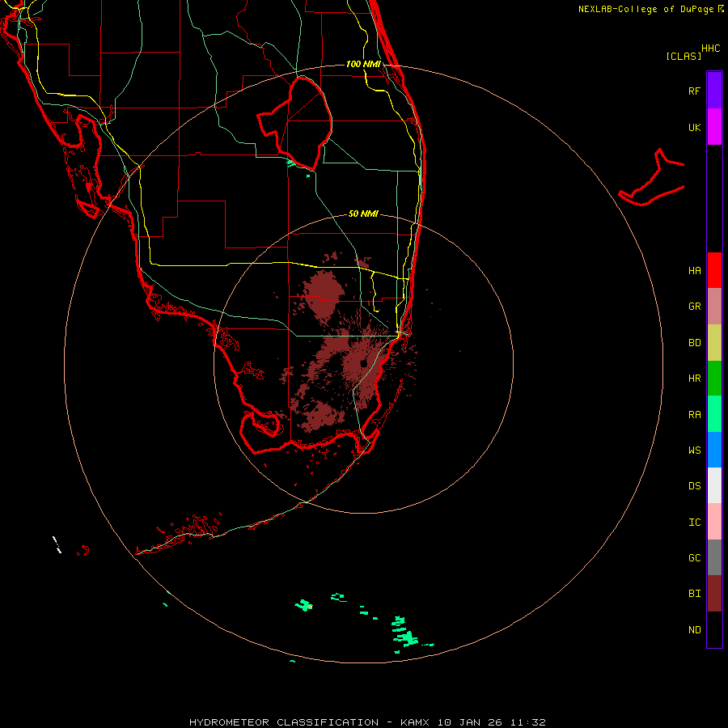Screen dimensions: 728x728
Task: Click the ND black legend swatch
Action: pos(714,629)
